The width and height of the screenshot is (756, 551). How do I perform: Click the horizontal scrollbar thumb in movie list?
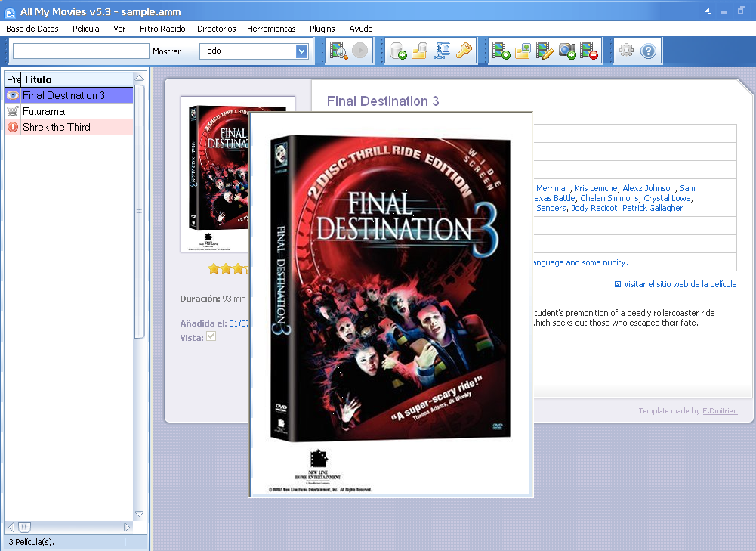click(25, 528)
